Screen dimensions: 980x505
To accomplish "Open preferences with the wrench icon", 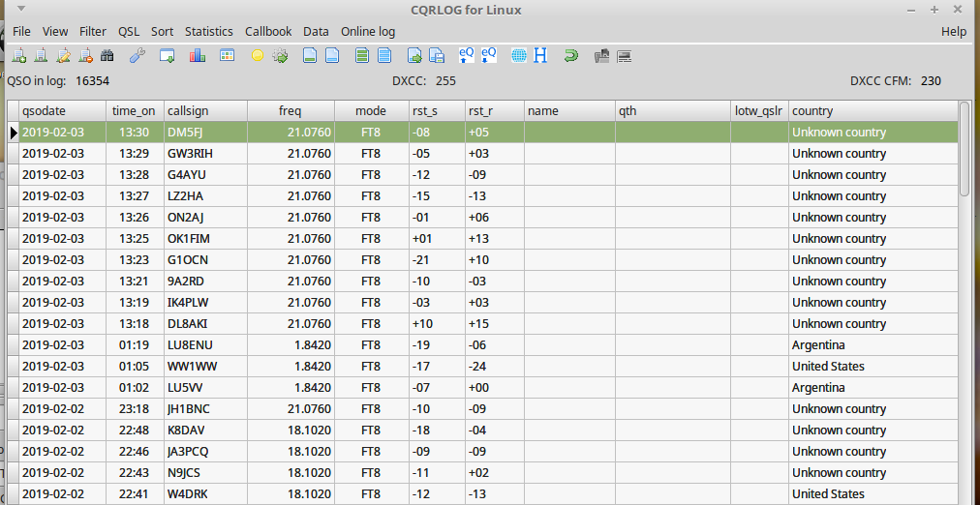I will 138,56.
